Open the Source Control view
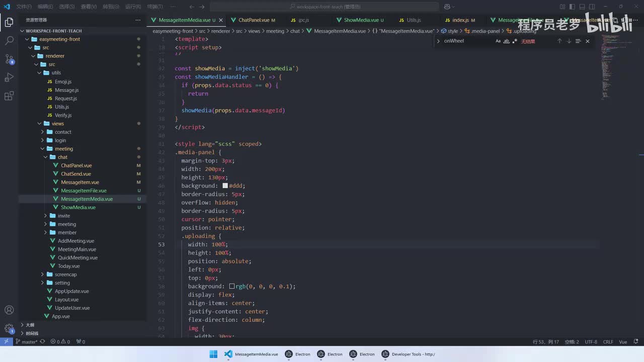The width and height of the screenshot is (644, 362). pyautogui.click(x=9, y=59)
